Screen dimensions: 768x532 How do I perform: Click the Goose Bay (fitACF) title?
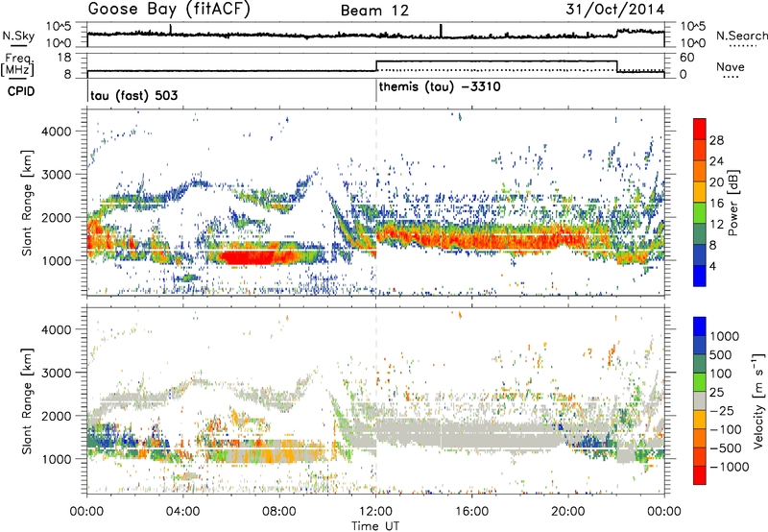pyautogui.click(x=169, y=10)
